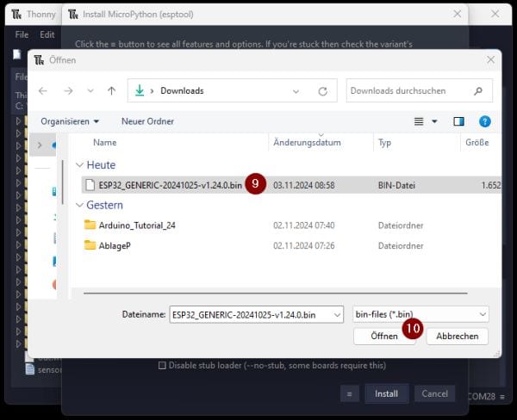
Task: Open the Organisieren dropdown menu
Action: (x=70, y=121)
